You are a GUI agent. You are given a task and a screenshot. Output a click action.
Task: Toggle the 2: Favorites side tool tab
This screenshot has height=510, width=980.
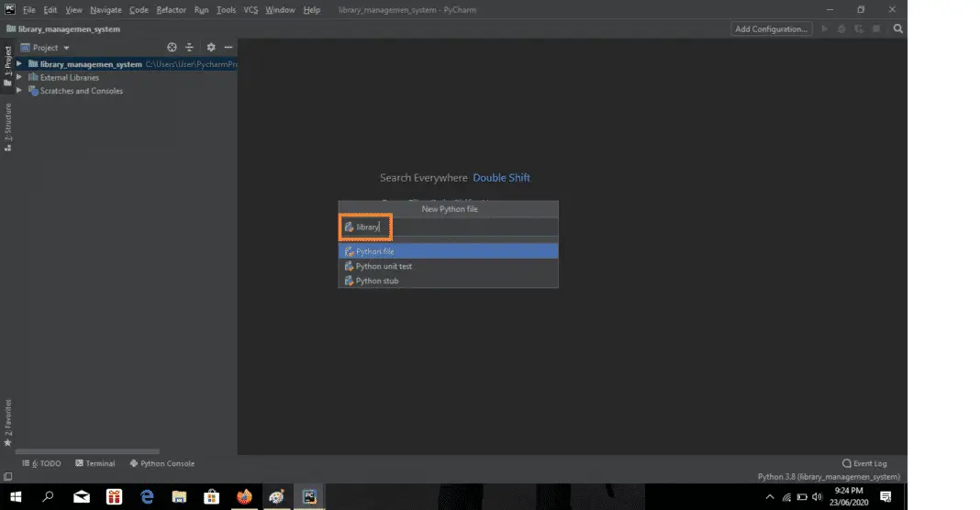(8, 420)
